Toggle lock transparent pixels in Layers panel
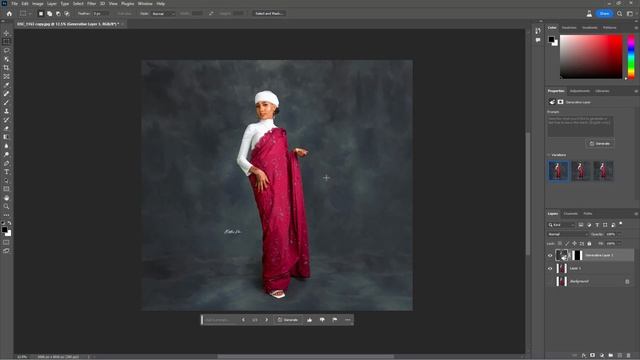Image resolution: width=640 pixels, height=360 pixels. 560,244
